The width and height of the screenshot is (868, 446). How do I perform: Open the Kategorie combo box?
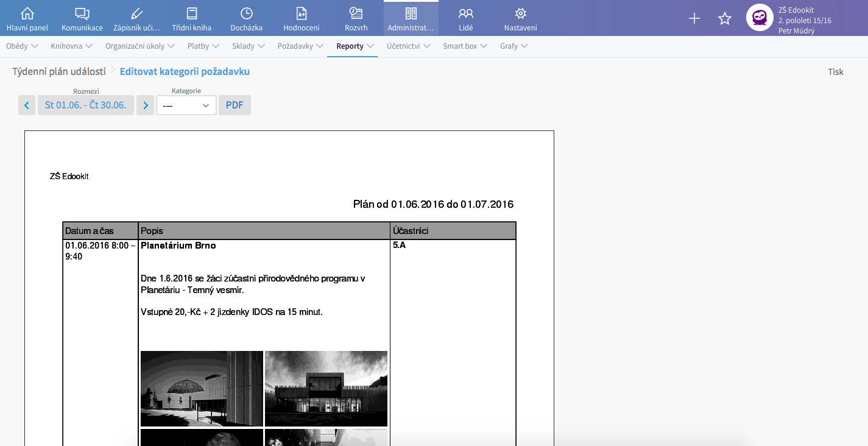tap(186, 105)
